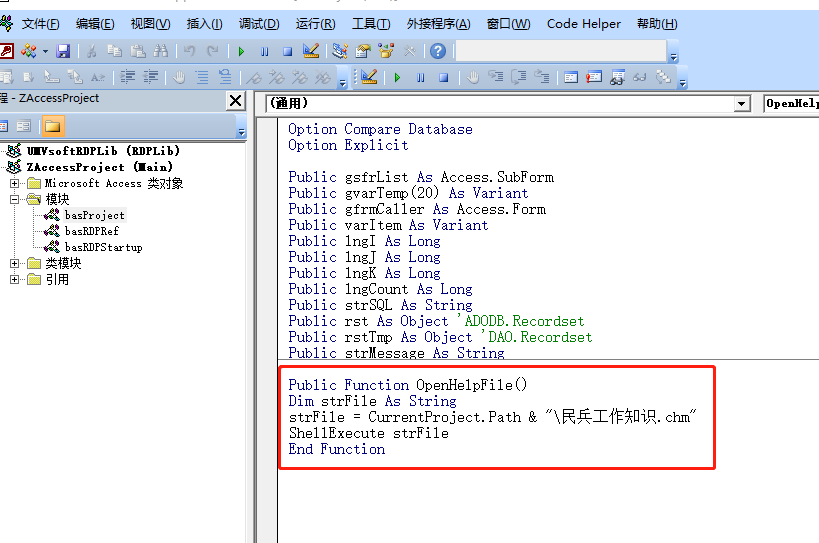Click the help search input field
The image size is (819, 543).
(561, 51)
